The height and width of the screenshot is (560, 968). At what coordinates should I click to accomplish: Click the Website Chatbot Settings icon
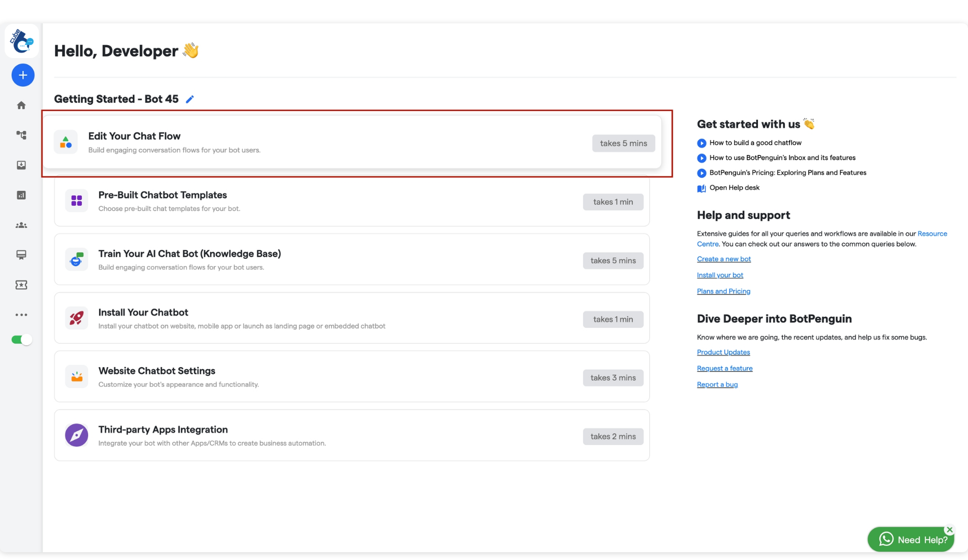tap(77, 376)
